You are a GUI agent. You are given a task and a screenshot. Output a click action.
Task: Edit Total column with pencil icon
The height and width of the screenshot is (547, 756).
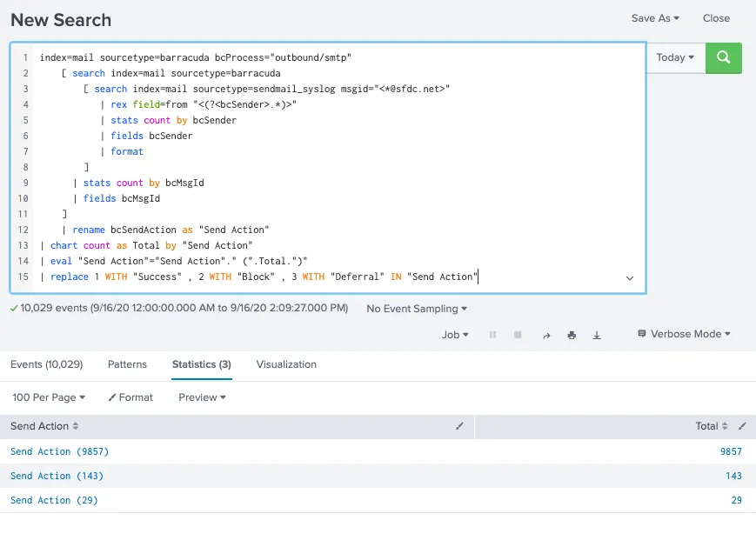point(742,426)
